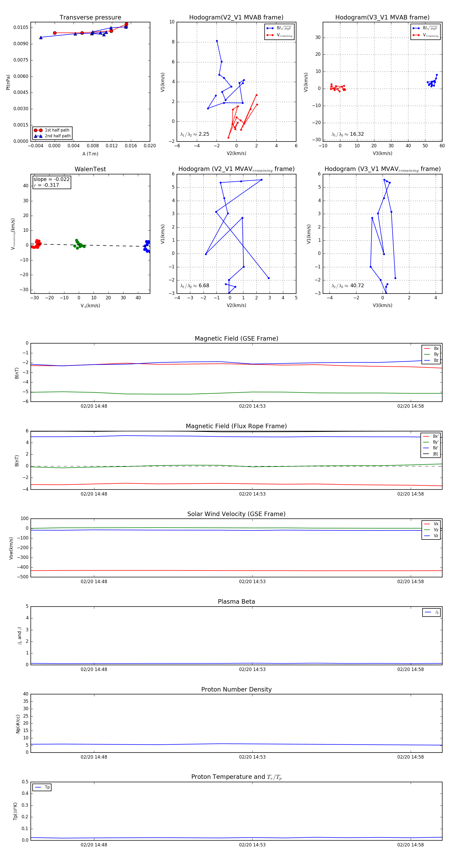Click the 'Vz' legend entry in velocity plot
This screenshot has height=868, width=473.
[431, 536]
